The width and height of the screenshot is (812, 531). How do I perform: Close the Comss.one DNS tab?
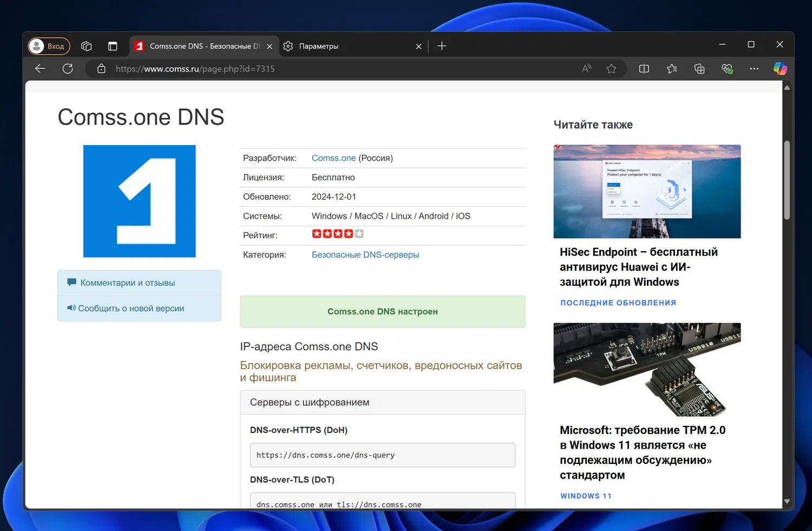[x=270, y=47]
